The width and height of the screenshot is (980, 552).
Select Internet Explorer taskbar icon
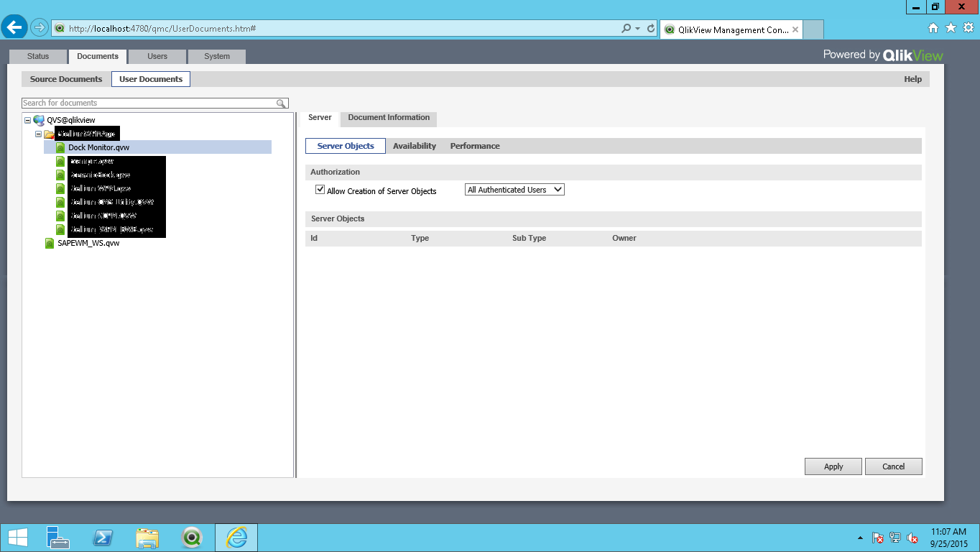(x=236, y=538)
